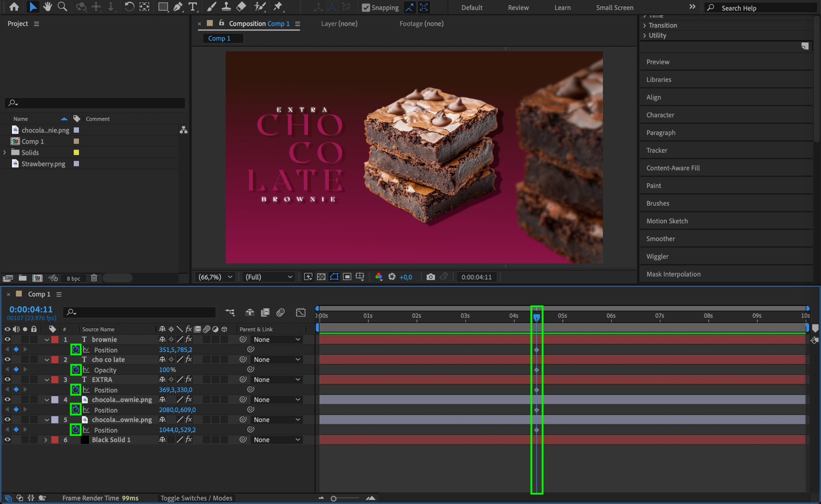Open the Character panel
This screenshot has width=821, height=504.
pos(660,115)
